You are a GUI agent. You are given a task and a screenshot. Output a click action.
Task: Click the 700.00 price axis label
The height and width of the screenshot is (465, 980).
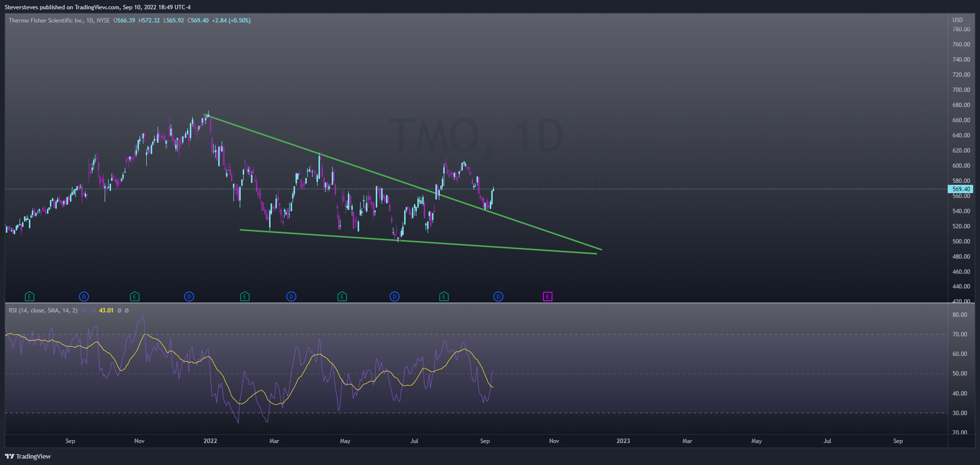pyautogui.click(x=961, y=90)
